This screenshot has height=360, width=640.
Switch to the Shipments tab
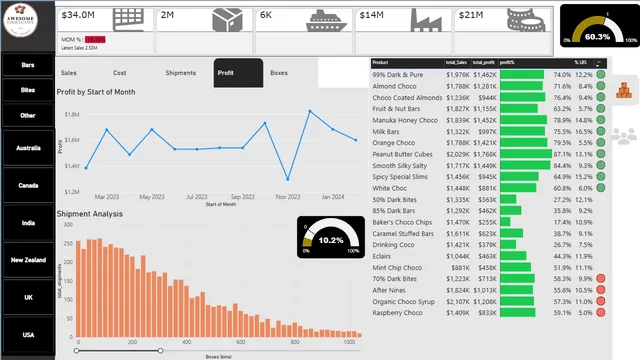[x=180, y=73]
